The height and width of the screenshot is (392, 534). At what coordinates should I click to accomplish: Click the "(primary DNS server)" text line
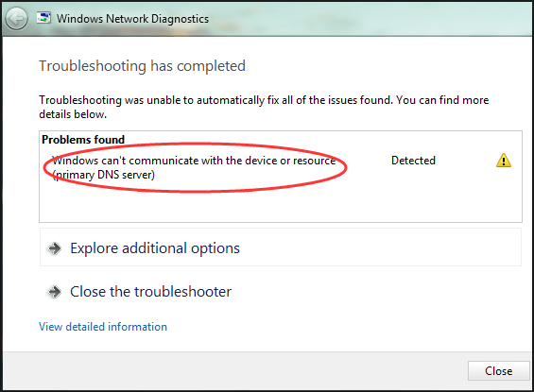104,175
